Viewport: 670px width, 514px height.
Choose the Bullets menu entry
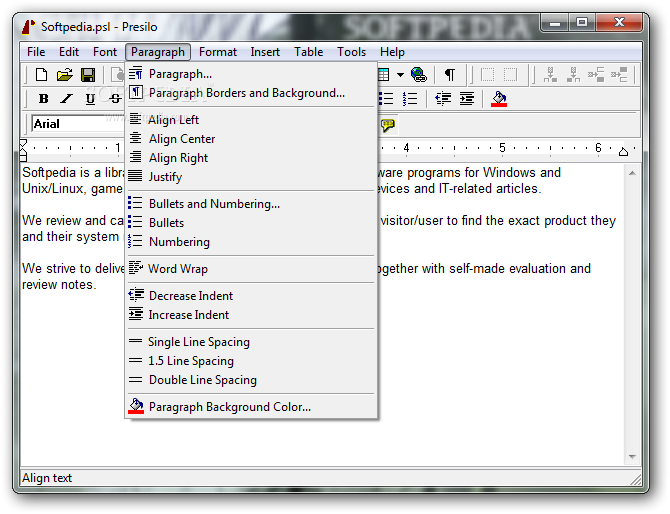point(251,223)
